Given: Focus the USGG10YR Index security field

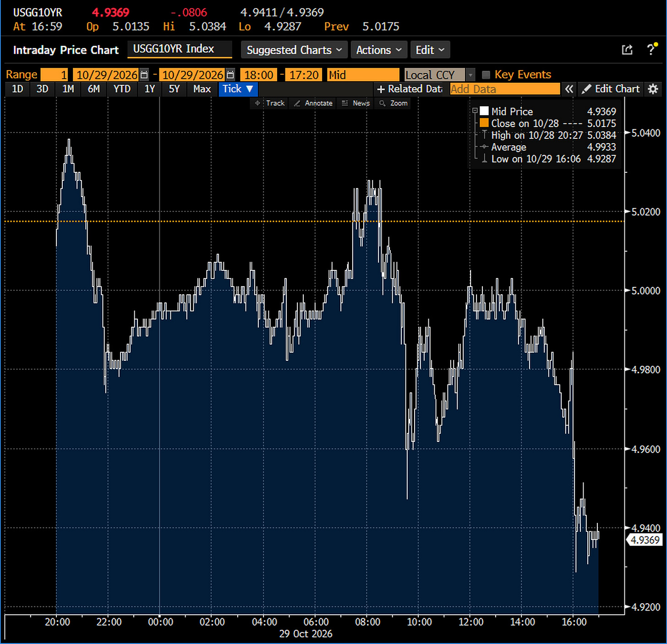Looking at the screenshot, I should pos(180,49).
